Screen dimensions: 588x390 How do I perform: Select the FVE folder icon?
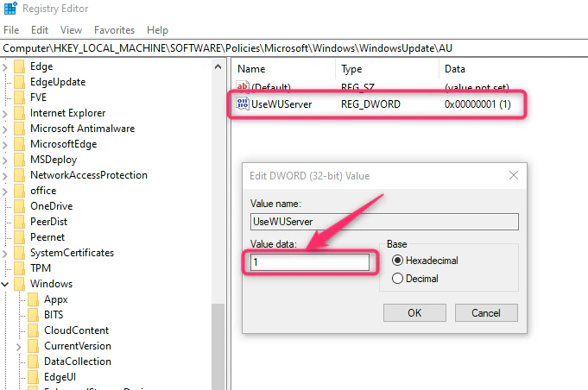click(19, 97)
